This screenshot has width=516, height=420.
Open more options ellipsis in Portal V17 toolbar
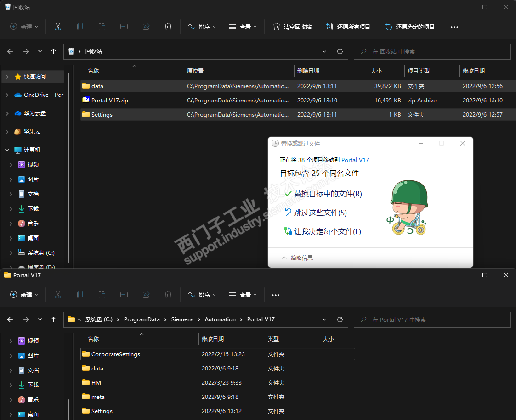pyautogui.click(x=276, y=295)
